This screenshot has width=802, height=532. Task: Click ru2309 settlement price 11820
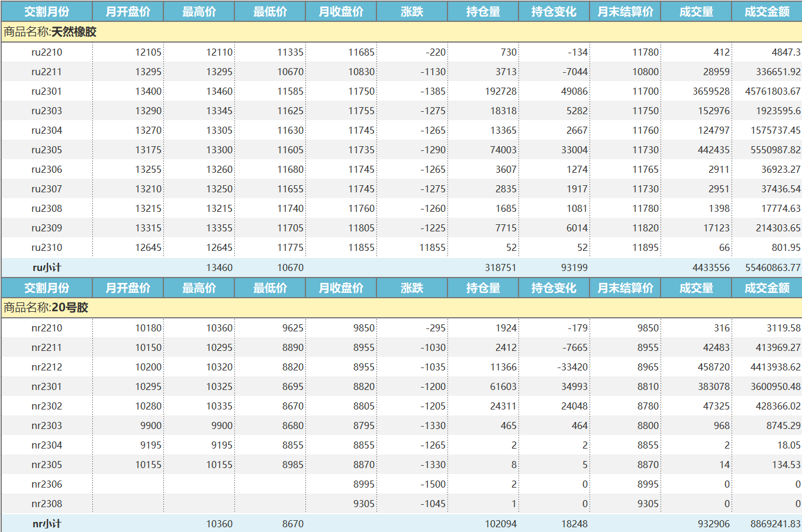tap(645, 228)
